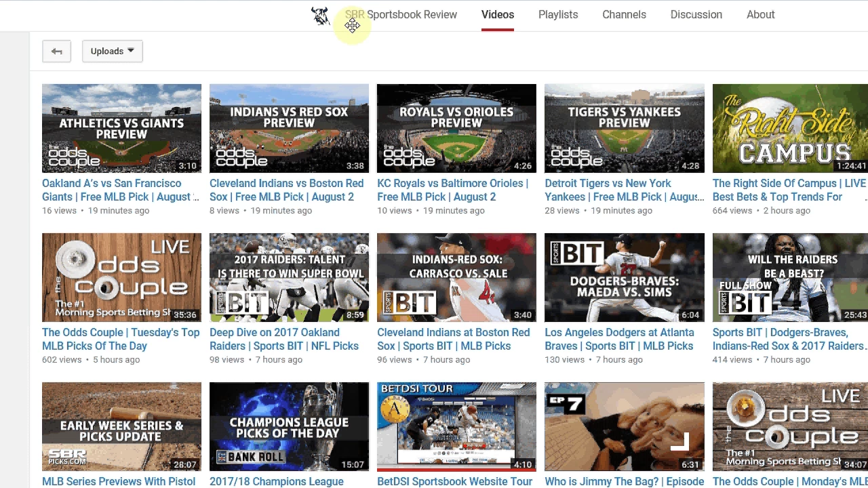Open the Royals vs Orioles Preview thumbnail
868x488 pixels.
(456, 128)
